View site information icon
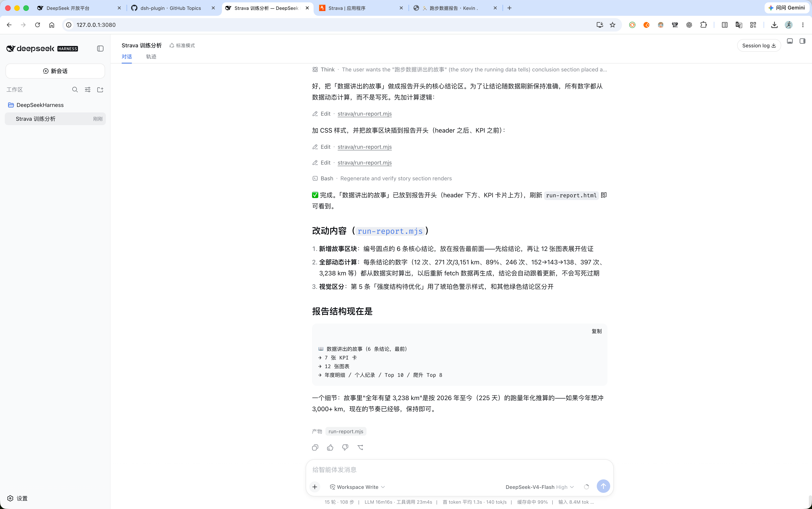Screen dimensions: 812x509 (x=69, y=25)
